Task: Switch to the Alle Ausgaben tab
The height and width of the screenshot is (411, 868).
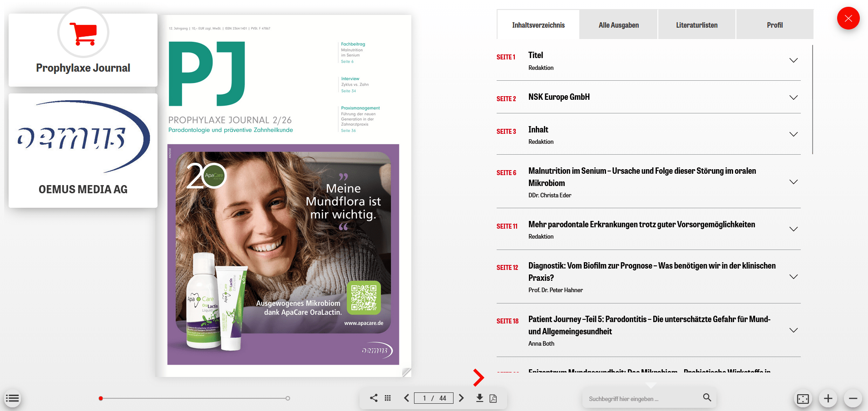Action: (x=618, y=25)
